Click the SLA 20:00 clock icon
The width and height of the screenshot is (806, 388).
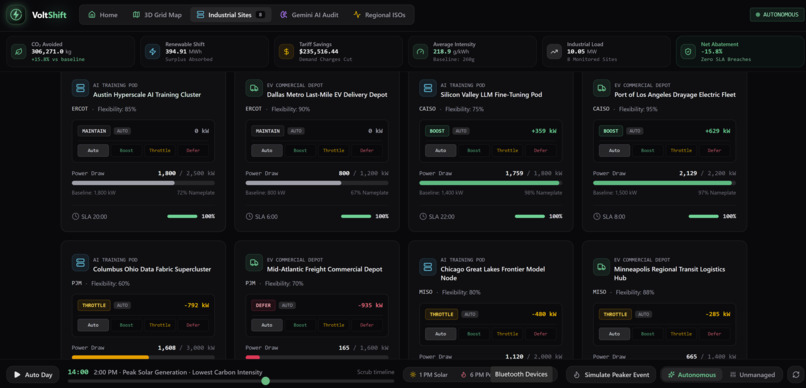click(75, 217)
